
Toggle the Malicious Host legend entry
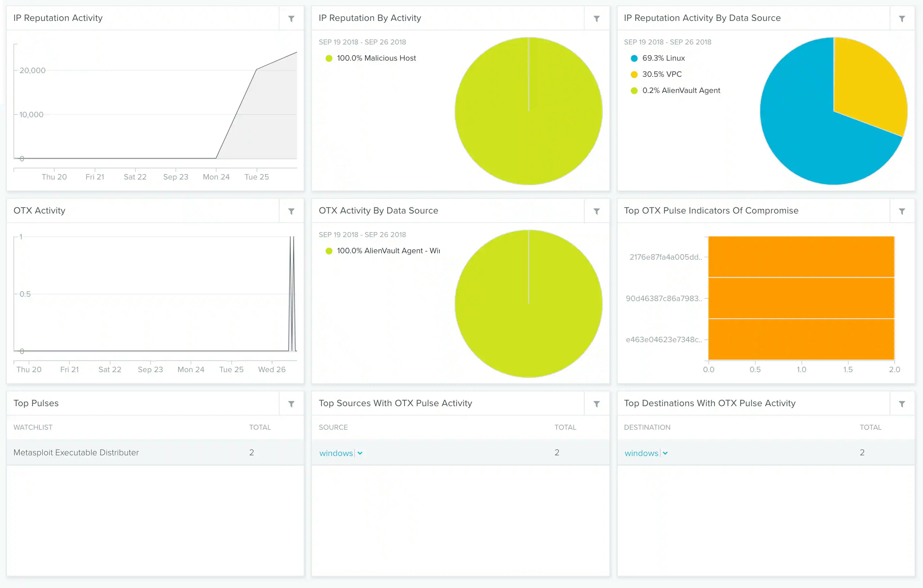tap(376, 58)
